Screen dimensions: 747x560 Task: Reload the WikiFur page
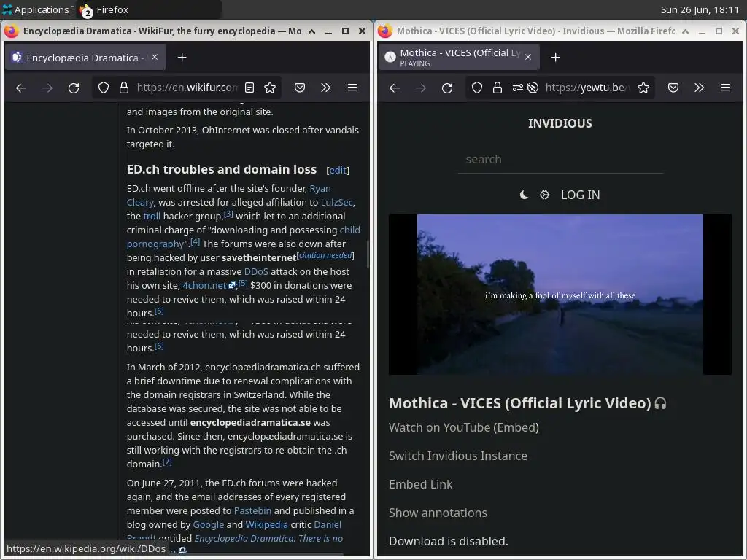tap(74, 87)
